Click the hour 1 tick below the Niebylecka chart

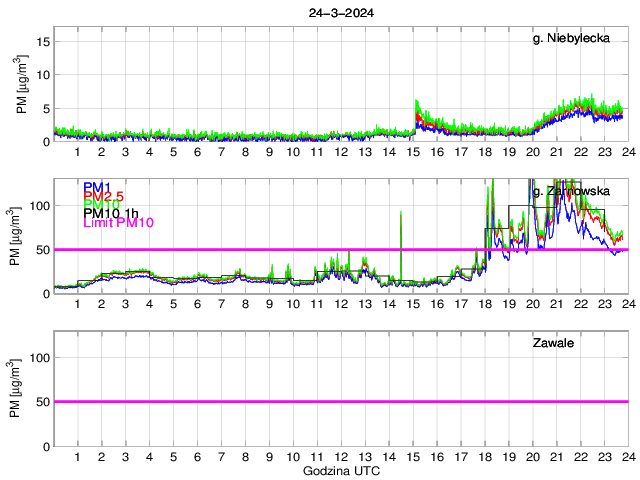pos(78,152)
